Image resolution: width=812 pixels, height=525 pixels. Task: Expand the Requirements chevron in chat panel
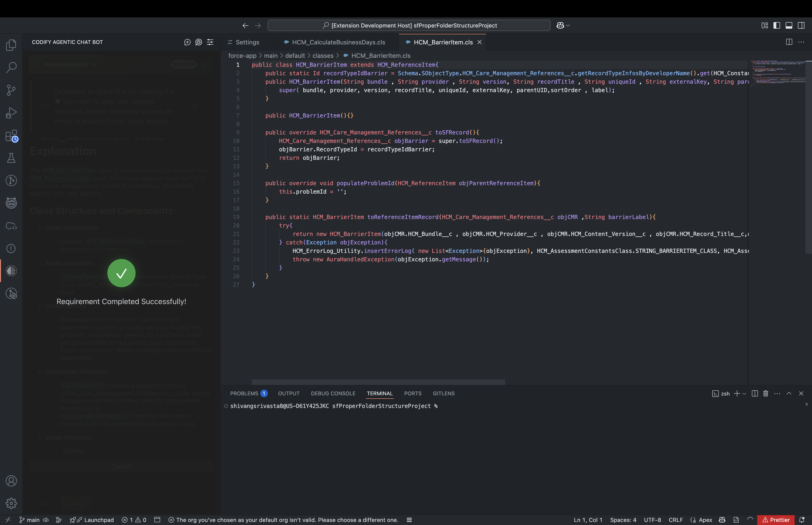pos(39,64)
